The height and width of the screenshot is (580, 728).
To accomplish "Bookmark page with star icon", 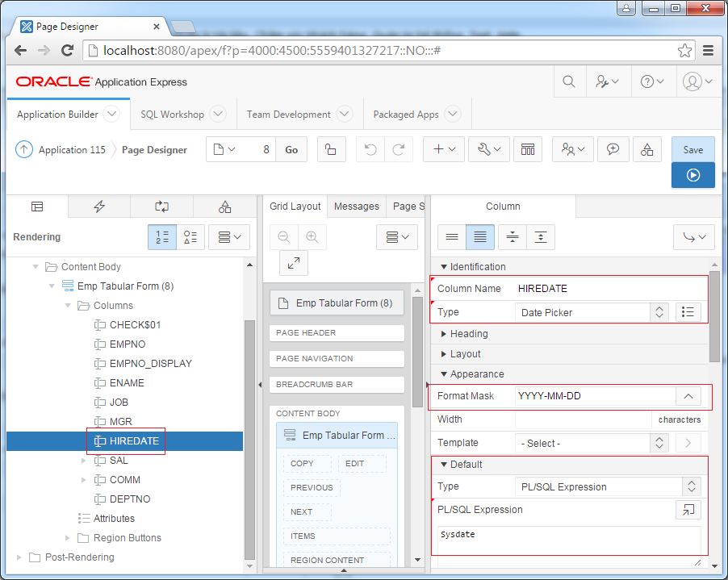I will 684,50.
